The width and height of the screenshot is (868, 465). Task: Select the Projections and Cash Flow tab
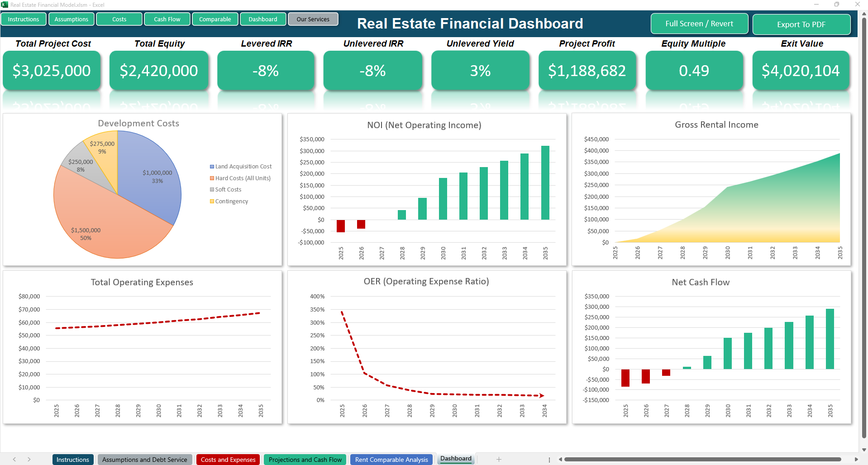click(x=305, y=460)
